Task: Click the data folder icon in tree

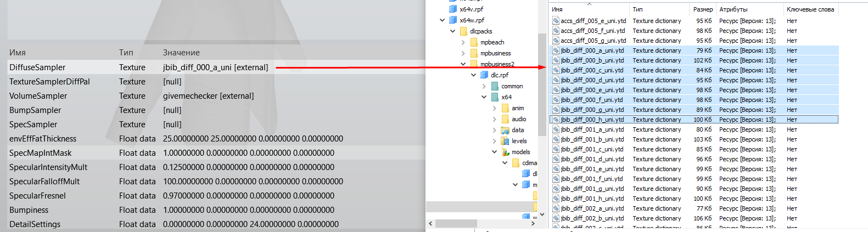Action: (x=505, y=130)
